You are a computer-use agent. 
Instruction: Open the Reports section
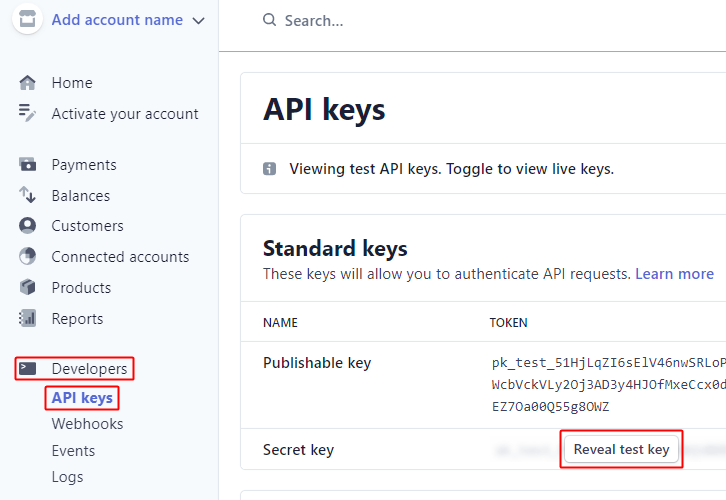77,319
